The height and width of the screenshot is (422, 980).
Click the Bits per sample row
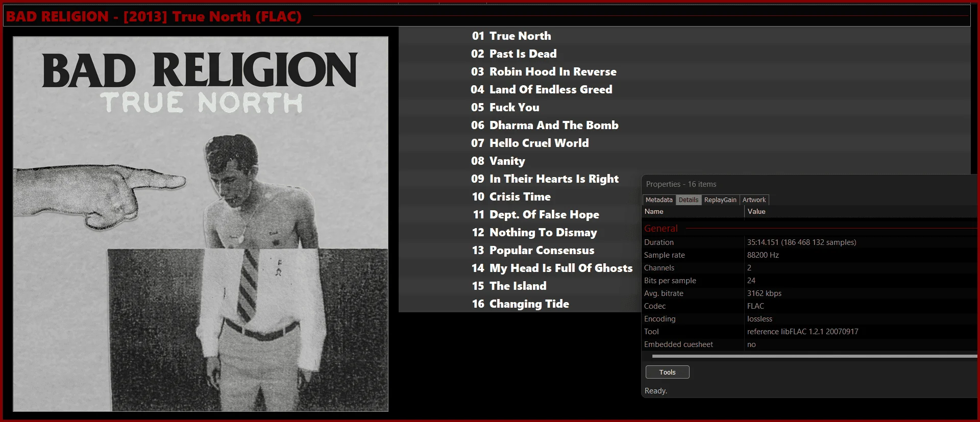(810, 281)
